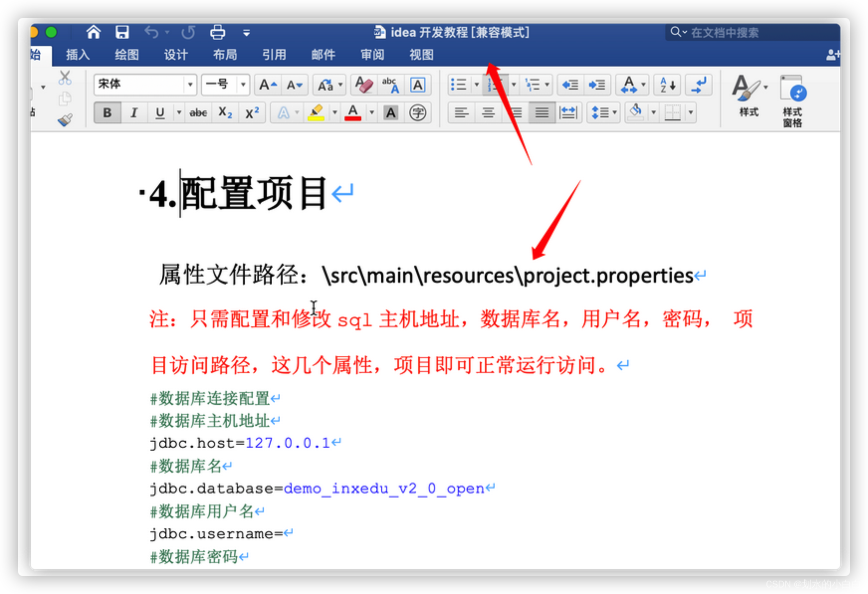This screenshot has width=868, height=594.
Task: Open the 绘图 ribbon tab
Action: (127, 54)
